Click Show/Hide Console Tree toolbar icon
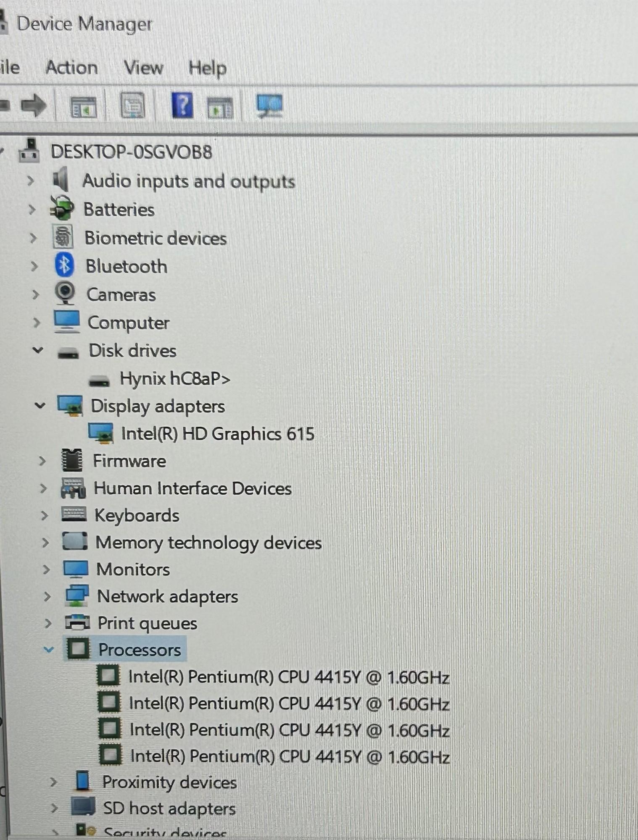Viewport: 638px width, 840px height. click(83, 106)
